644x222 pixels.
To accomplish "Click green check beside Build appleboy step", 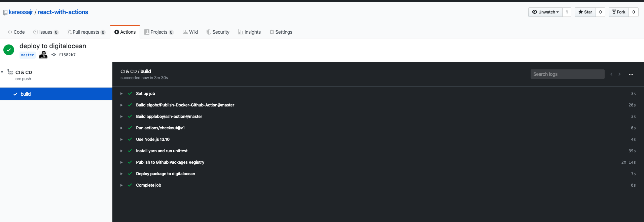I will point(130,117).
